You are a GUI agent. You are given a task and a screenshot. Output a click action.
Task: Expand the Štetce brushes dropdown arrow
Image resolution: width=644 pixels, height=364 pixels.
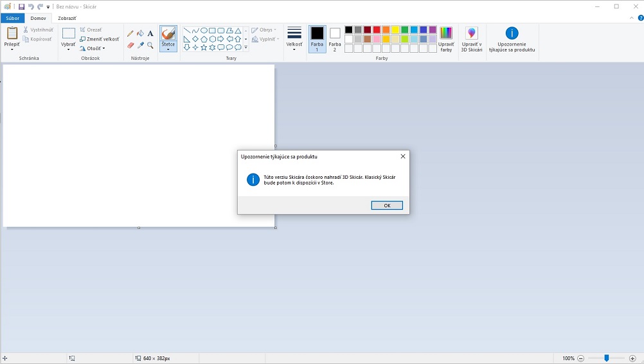pos(168,49)
